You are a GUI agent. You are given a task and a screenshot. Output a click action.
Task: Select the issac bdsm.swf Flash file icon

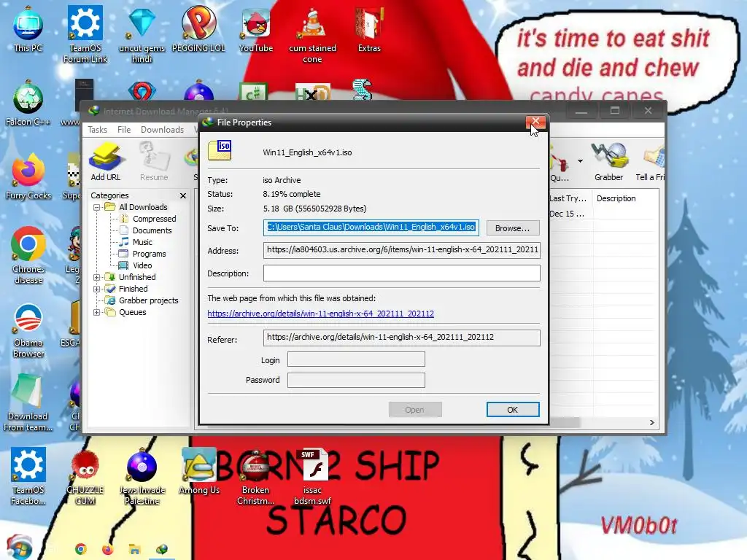[x=312, y=476]
